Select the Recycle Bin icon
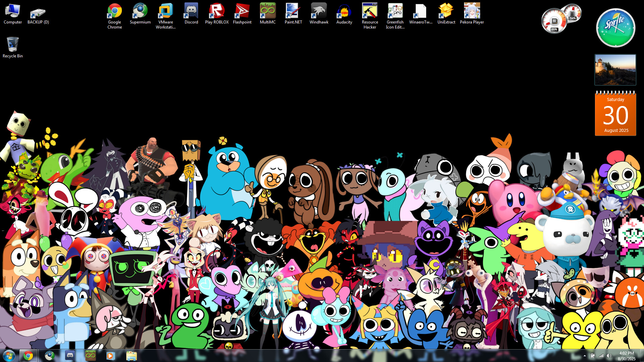 click(13, 45)
